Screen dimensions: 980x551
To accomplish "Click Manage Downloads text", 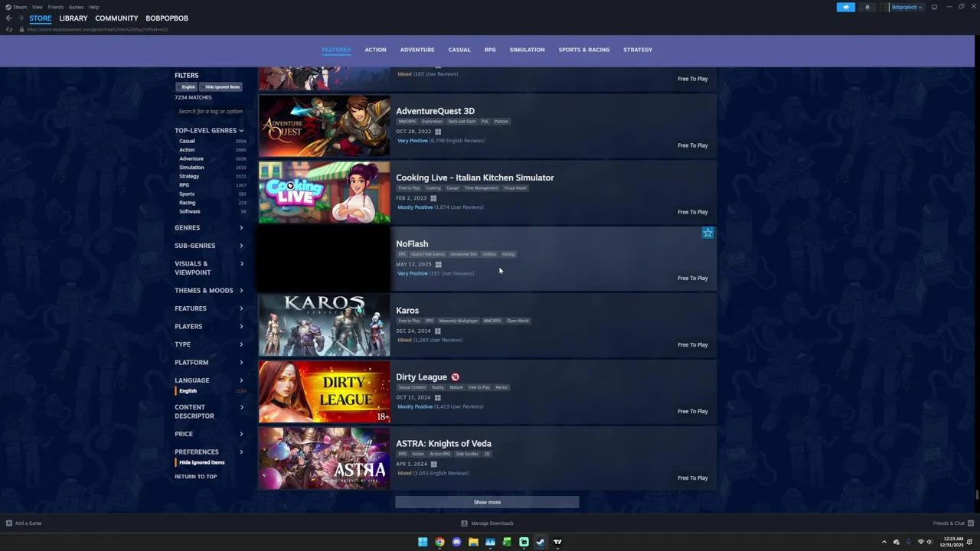I will [492, 523].
